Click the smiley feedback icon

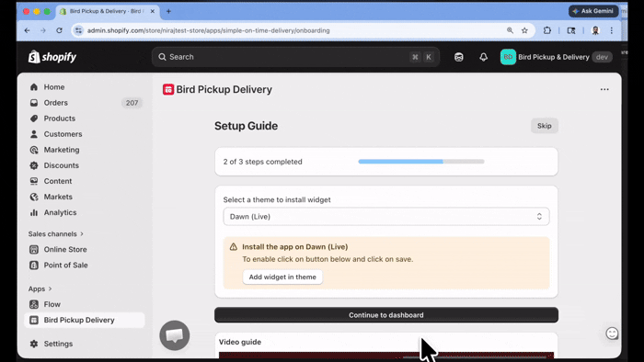point(612,334)
